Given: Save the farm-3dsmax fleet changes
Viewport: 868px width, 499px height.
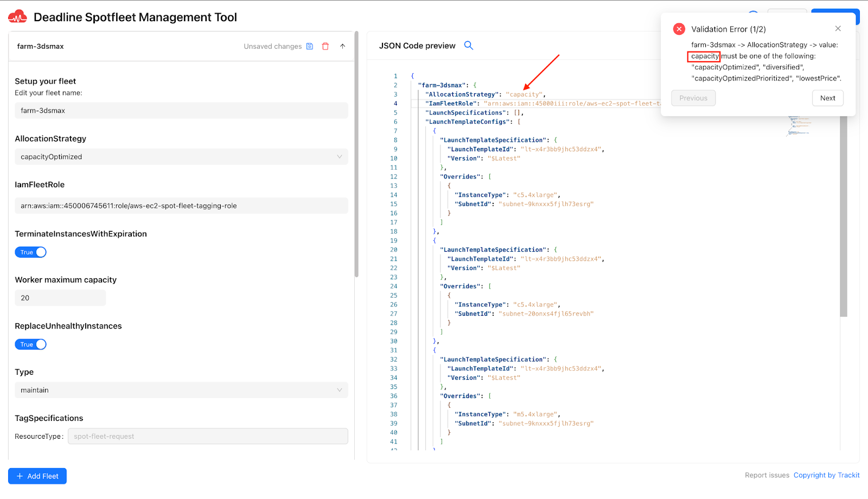Looking at the screenshot, I should [310, 46].
